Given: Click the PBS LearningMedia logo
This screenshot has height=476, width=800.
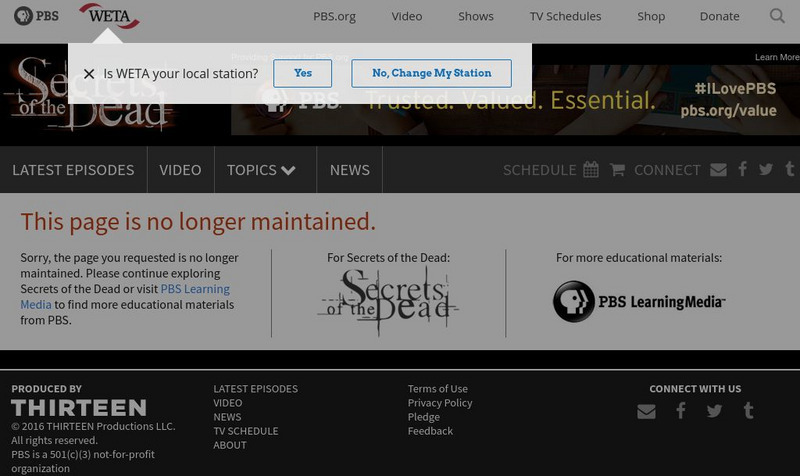Looking at the screenshot, I should [x=639, y=302].
